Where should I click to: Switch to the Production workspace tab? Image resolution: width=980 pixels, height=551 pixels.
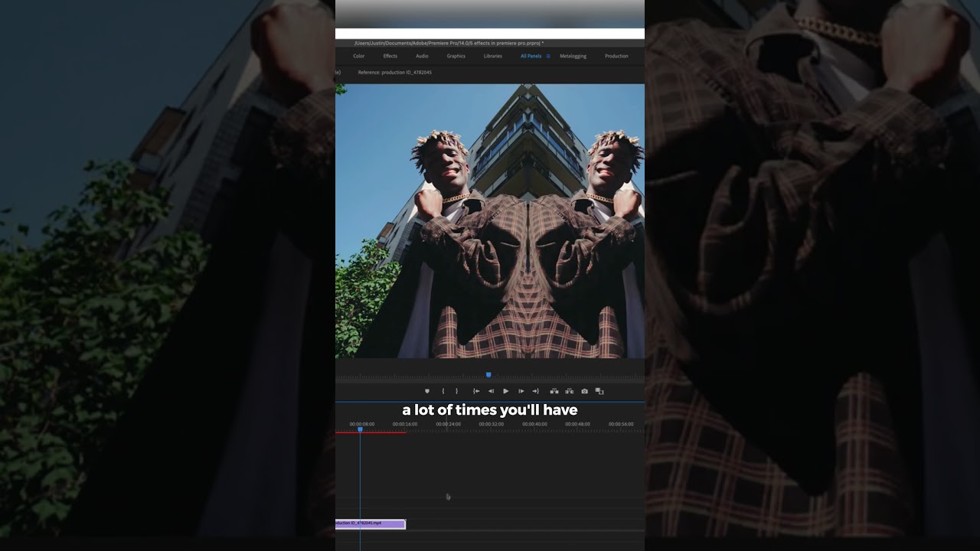click(x=616, y=56)
